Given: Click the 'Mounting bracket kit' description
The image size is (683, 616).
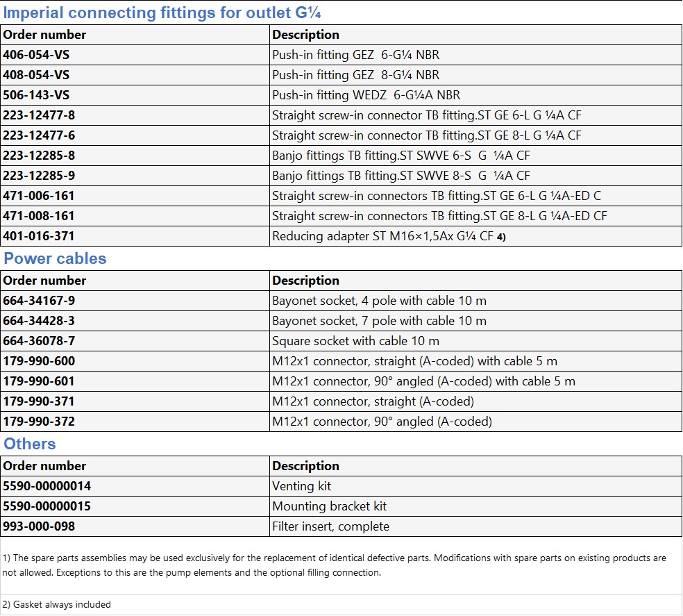Looking at the screenshot, I should coord(329,506).
